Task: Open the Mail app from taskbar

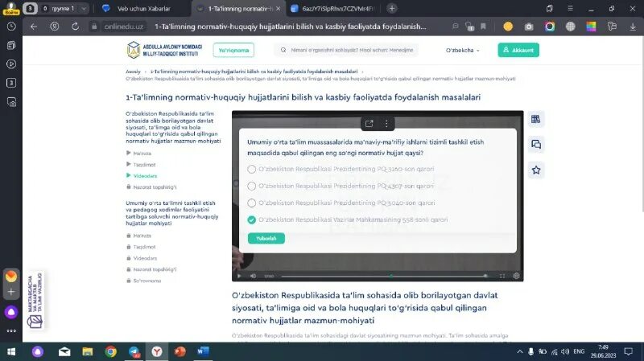Action: point(64,351)
